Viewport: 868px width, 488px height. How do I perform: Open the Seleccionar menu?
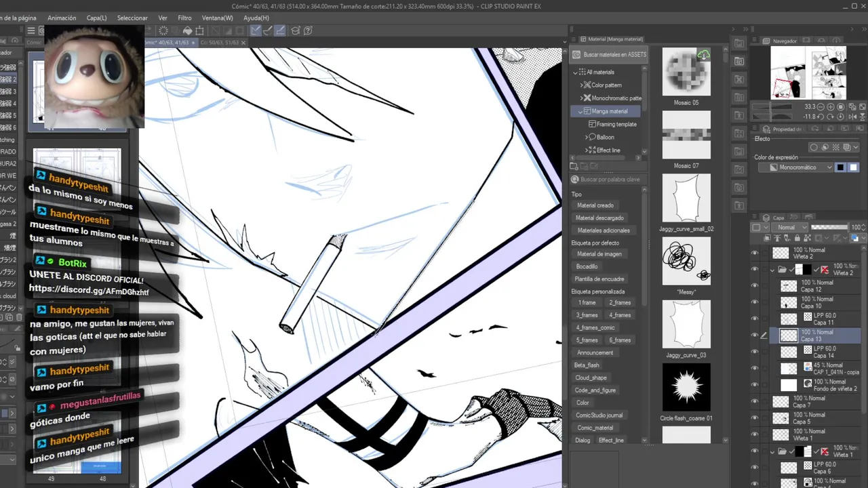(132, 18)
